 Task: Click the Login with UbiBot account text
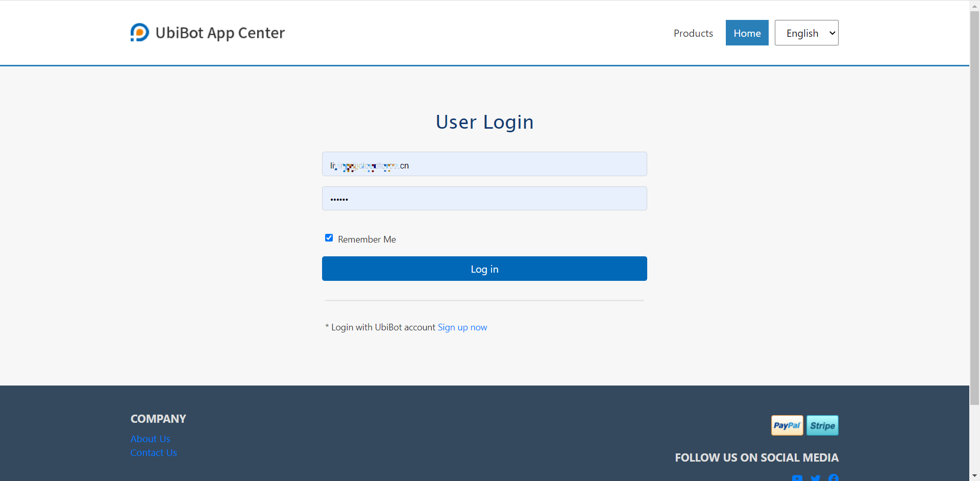pyautogui.click(x=380, y=327)
